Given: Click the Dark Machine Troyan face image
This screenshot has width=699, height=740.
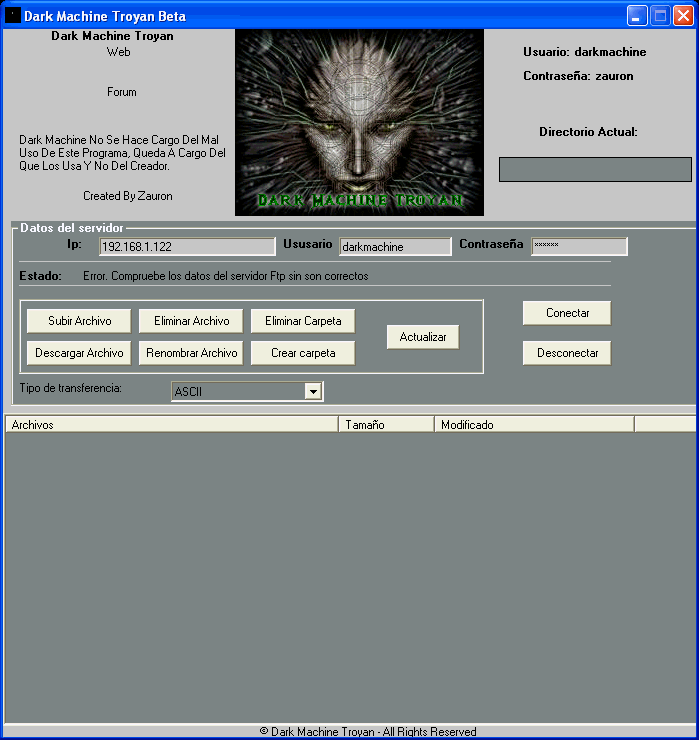Looking at the screenshot, I should [359, 122].
